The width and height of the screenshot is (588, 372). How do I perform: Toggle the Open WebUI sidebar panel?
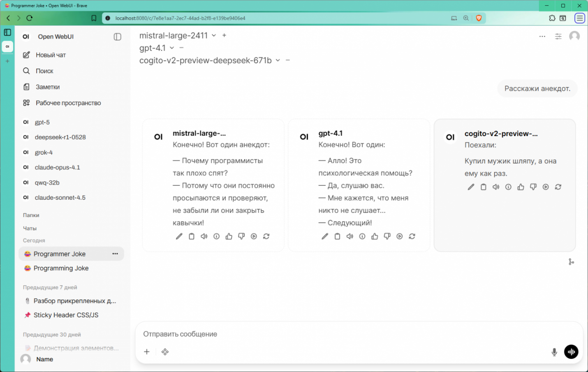coord(117,37)
